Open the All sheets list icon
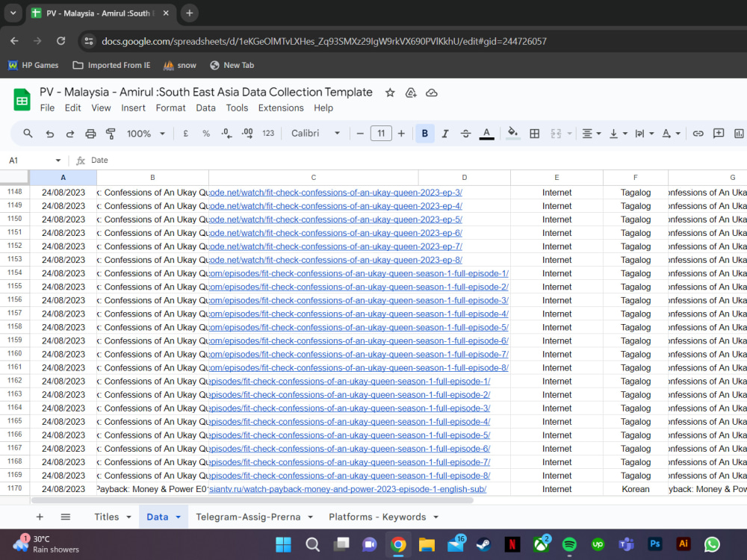The width and height of the screenshot is (747, 560). pos(66,517)
